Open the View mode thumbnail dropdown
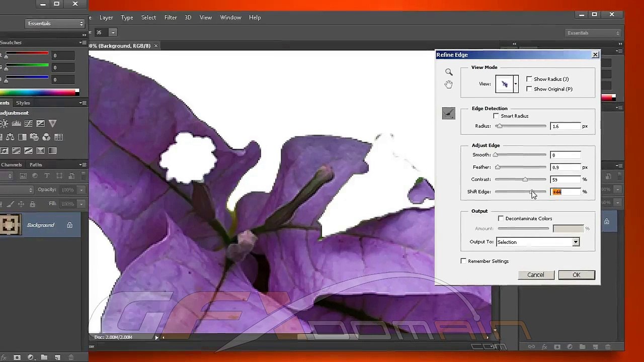This screenshot has width=644, height=362. 515,84
